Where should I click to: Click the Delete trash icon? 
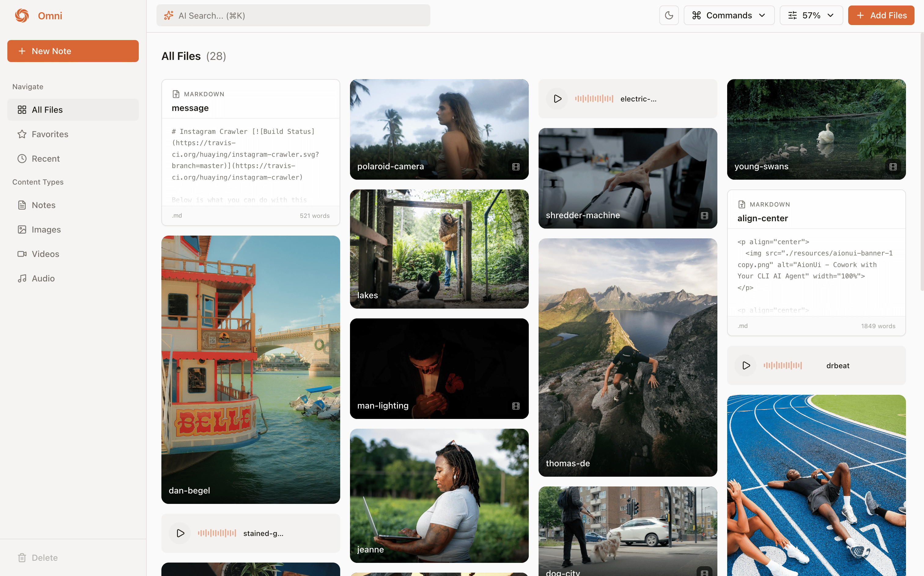pyautogui.click(x=22, y=558)
